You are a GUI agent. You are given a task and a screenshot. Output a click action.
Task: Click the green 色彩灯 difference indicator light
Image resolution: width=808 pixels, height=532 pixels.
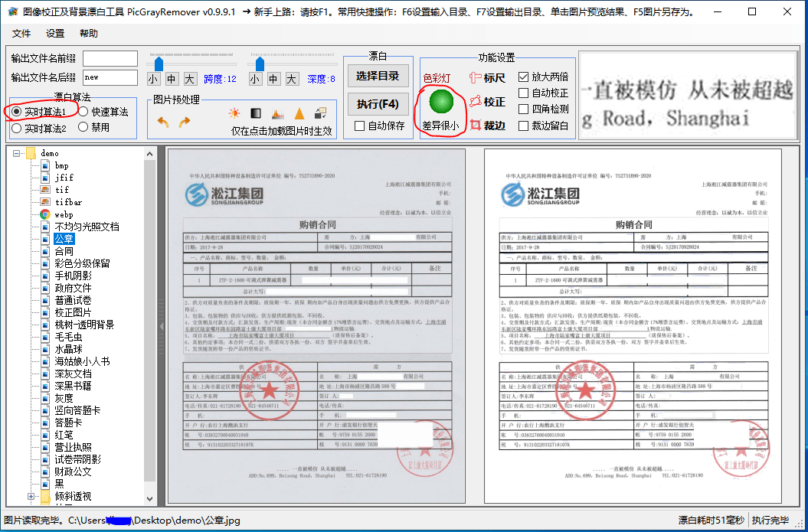tap(440, 102)
